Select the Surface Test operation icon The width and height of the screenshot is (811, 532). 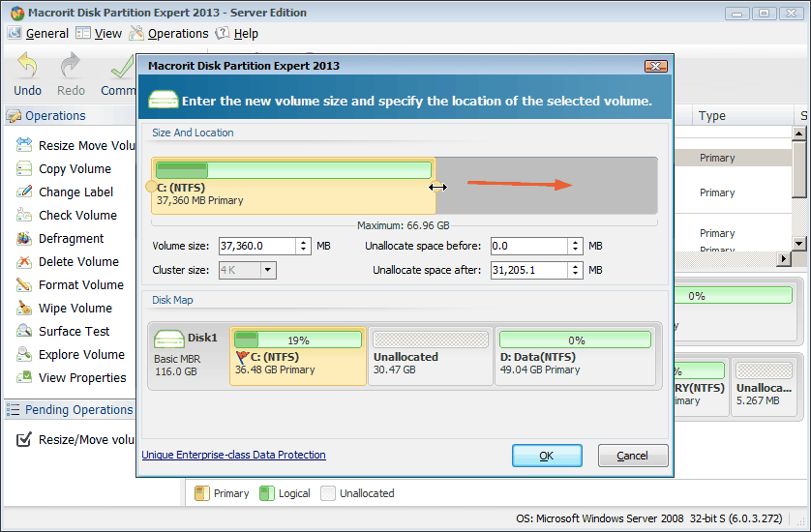click(x=24, y=331)
